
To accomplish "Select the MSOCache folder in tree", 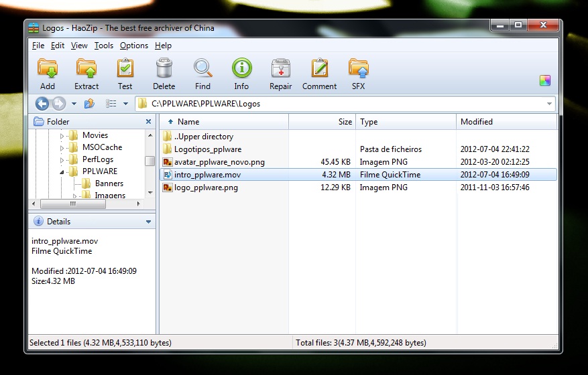I will [103, 147].
